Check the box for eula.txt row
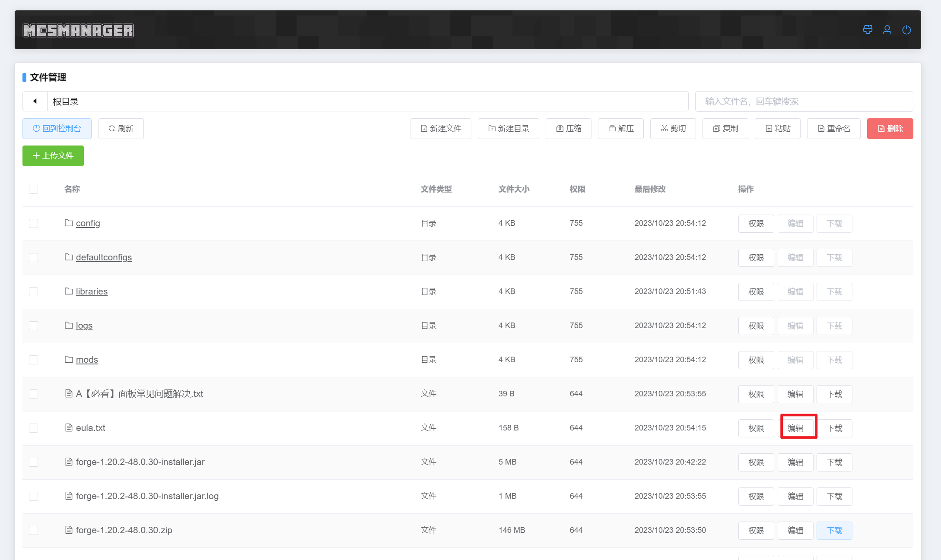941x560 pixels. [33, 428]
